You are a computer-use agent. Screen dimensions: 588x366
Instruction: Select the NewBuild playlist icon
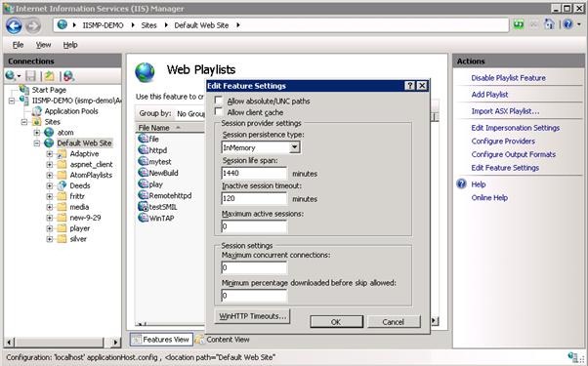click(143, 173)
